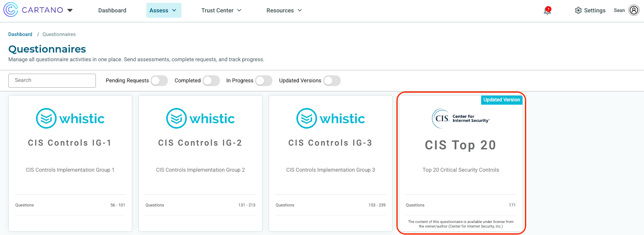Viewport: 644px width, 235px height.
Task: Enable the Pending Requests toggle
Action: click(x=159, y=81)
